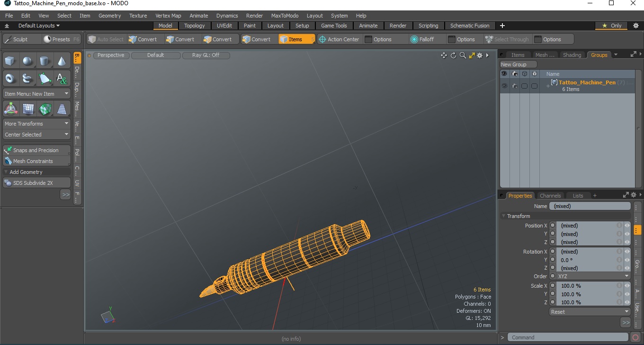
Task: Select the Text tool icon
Action: [62, 78]
